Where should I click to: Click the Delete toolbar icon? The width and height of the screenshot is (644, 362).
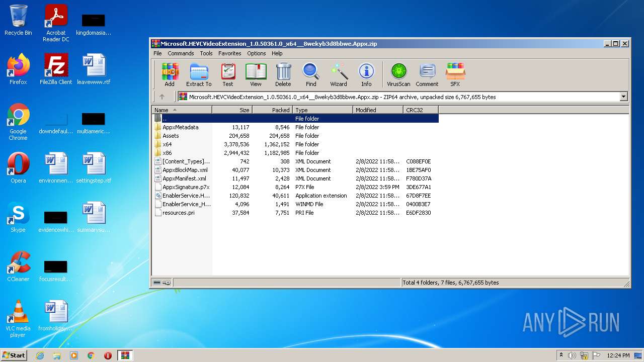pos(283,74)
